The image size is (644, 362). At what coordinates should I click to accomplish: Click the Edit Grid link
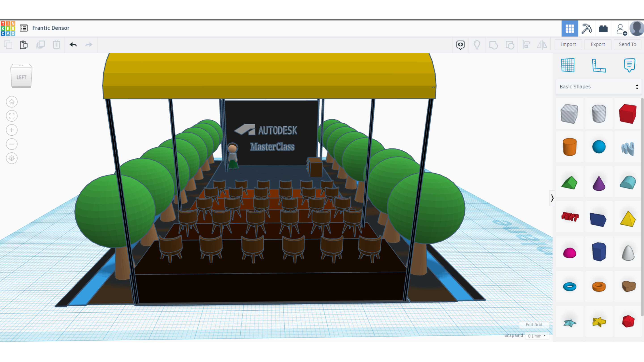tap(534, 324)
